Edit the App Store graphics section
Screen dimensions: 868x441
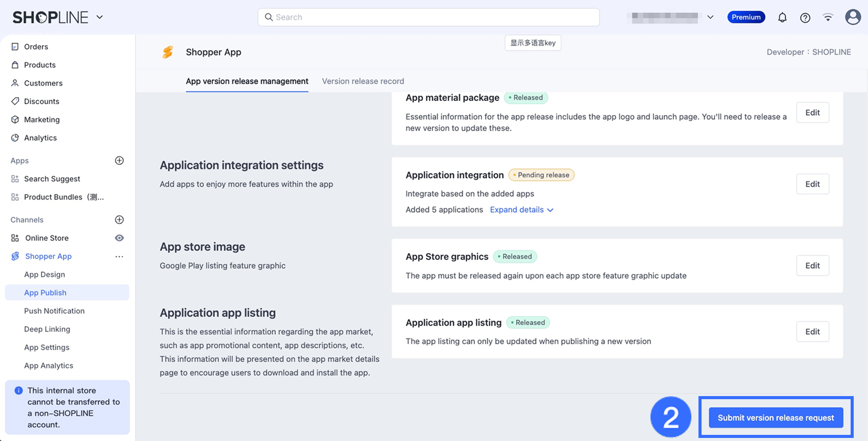click(x=812, y=266)
